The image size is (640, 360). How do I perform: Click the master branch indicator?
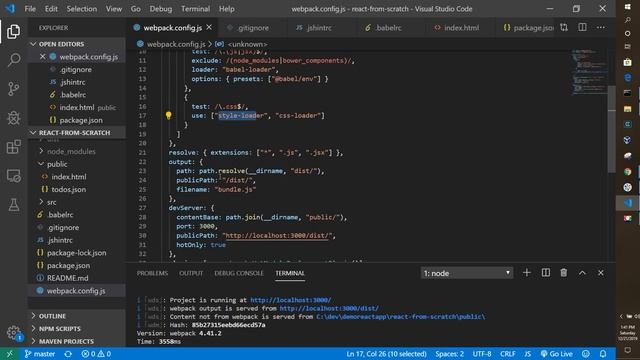tap(40, 354)
